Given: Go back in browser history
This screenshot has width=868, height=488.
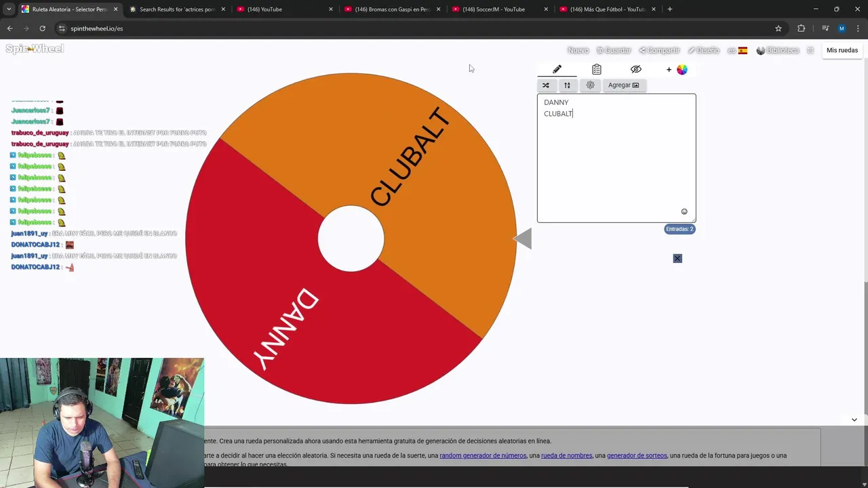Looking at the screenshot, I should 9,28.
